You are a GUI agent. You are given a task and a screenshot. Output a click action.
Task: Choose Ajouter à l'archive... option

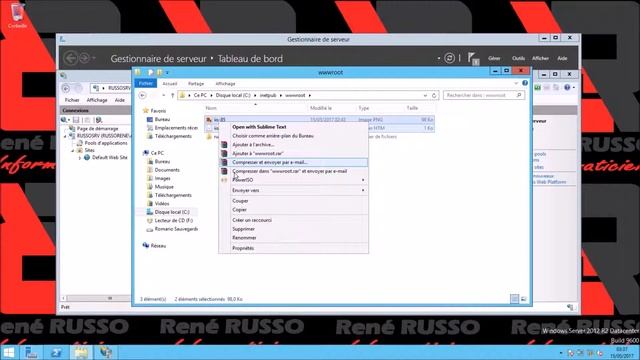click(x=294, y=145)
